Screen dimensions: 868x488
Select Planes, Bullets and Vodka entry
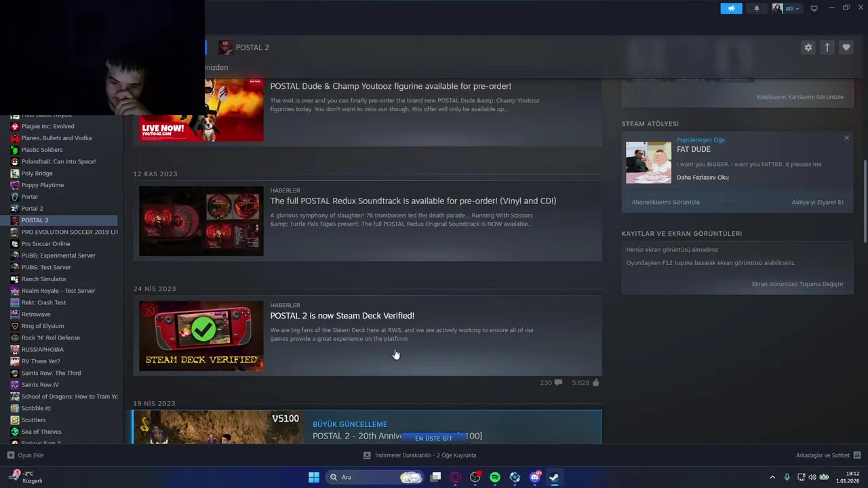pyautogui.click(x=56, y=138)
